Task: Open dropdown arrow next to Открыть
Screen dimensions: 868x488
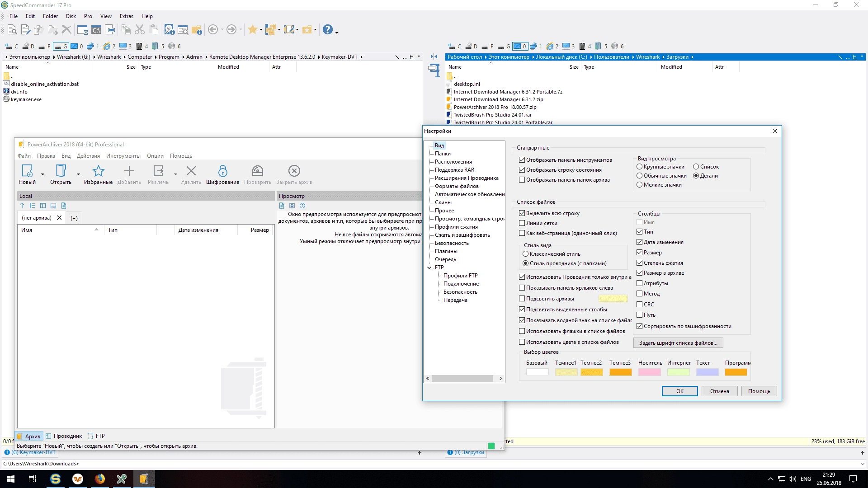Action: point(78,174)
